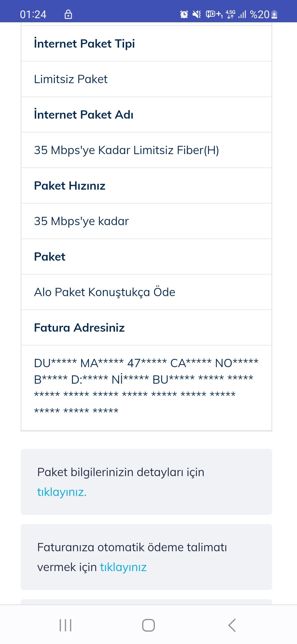Tap the HD+ calling status icon
297x644 pixels.
(x=214, y=14)
